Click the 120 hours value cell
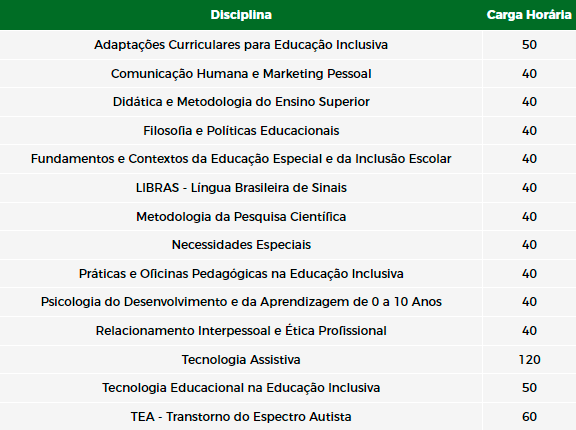 click(529, 359)
